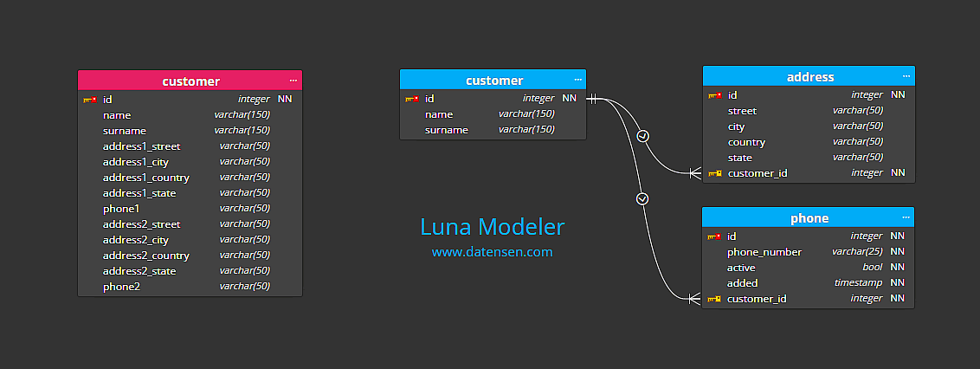Click relationship marker on customer-address line
Image resolution: width=980 pixels, height=369 pixels.
(x=642, y=136)
